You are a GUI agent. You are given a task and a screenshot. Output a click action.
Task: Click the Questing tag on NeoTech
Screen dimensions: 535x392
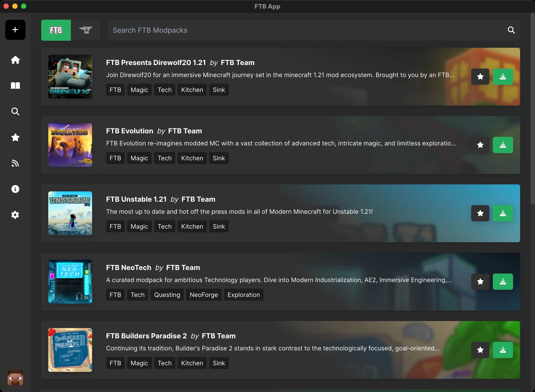[x=167, y=295]
